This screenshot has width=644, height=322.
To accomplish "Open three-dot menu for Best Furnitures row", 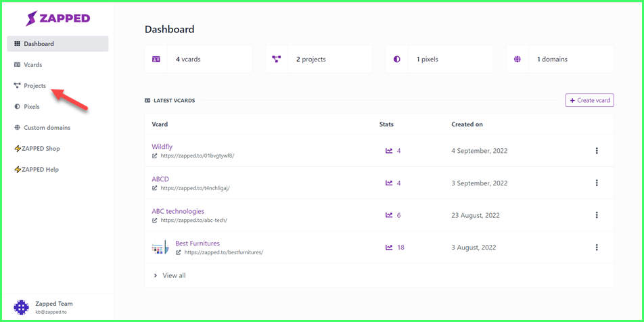I will tap(597, 248).
